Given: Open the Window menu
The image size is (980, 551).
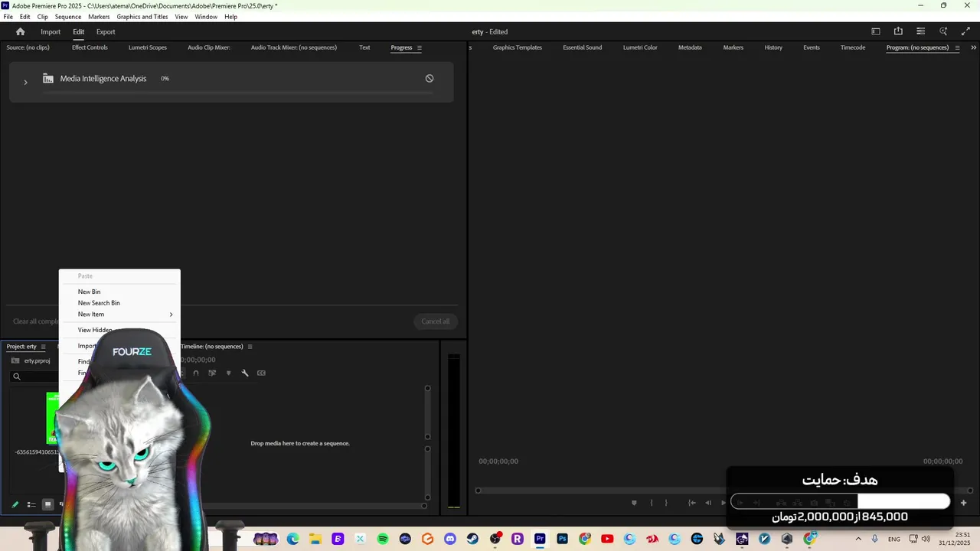Looking at the screenshot, I should tap(206, 17).
